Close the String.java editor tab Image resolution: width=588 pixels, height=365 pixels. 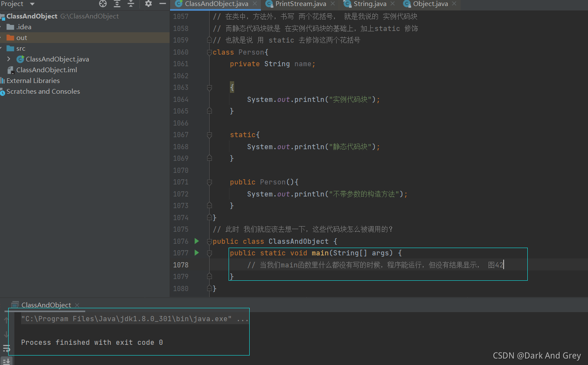[393, 4]
